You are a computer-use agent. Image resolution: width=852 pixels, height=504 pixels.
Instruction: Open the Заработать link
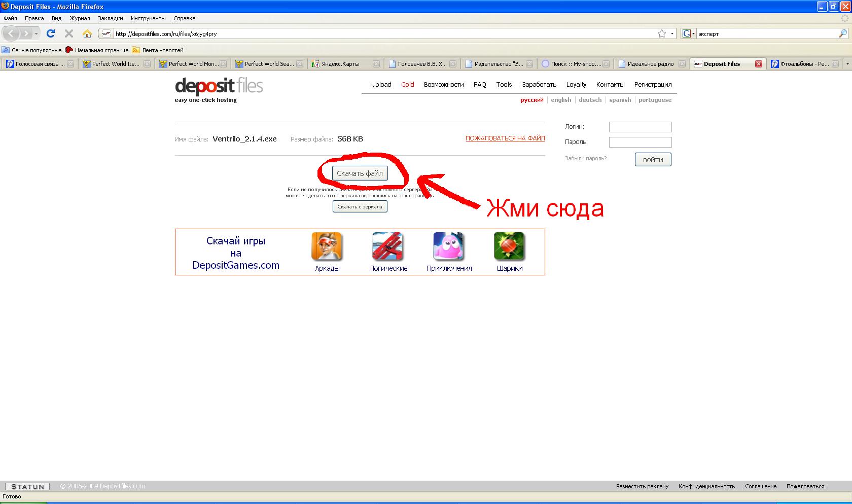(539, 85)
